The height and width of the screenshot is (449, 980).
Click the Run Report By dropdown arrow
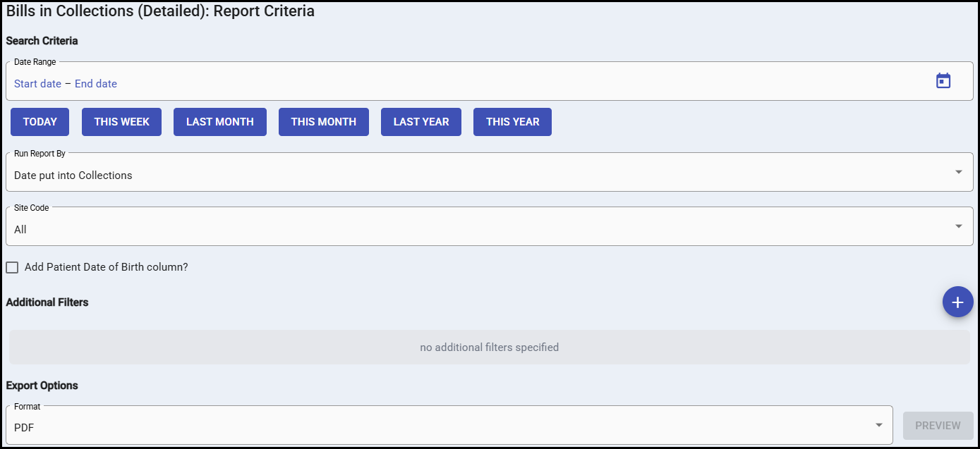pos(958,172)
